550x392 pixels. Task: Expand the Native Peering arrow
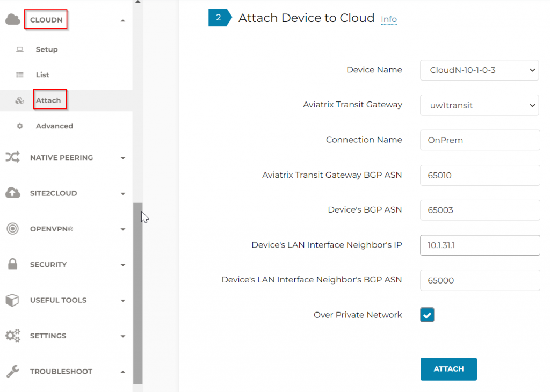pyautogui.click(x=123, y=158)
